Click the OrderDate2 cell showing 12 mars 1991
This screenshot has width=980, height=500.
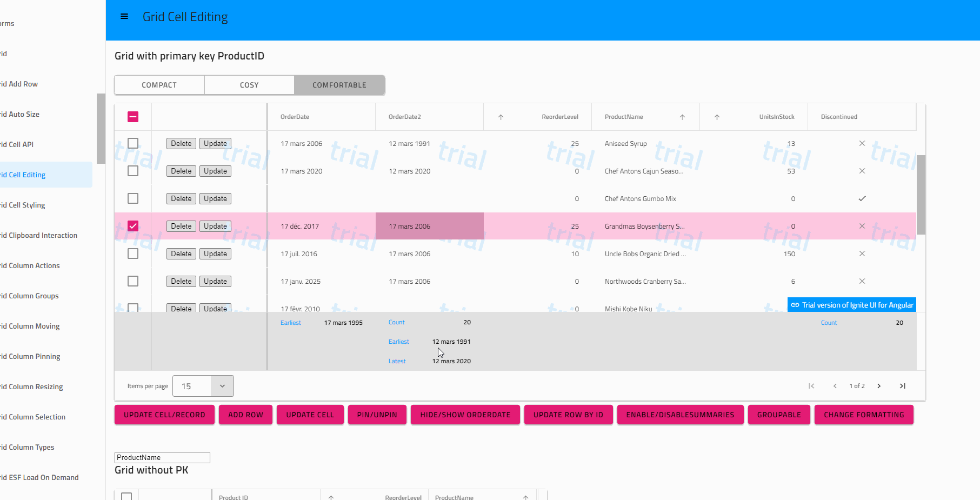point(430,143)
